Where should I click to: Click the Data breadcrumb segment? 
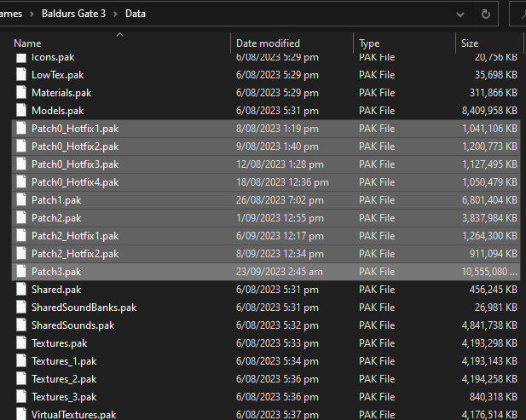point(136,14)
